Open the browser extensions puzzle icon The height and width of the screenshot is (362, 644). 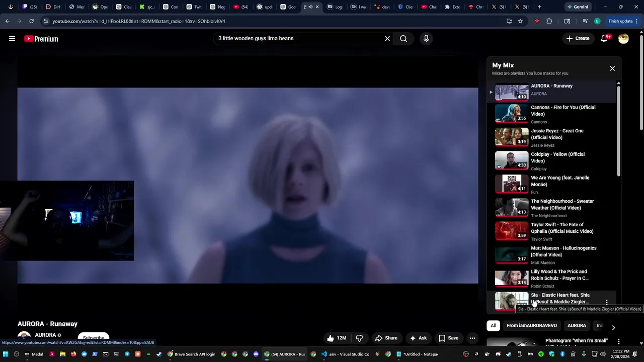[x=549, y=21]
